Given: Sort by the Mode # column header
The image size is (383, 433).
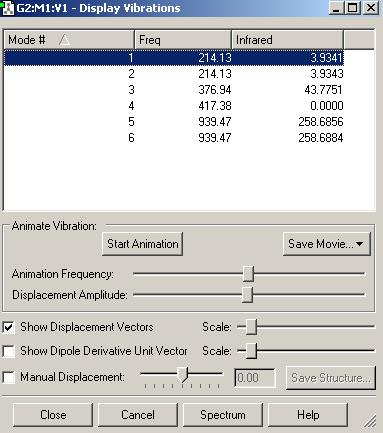Looking at the screenshot, I should click(x=69, y=40).
